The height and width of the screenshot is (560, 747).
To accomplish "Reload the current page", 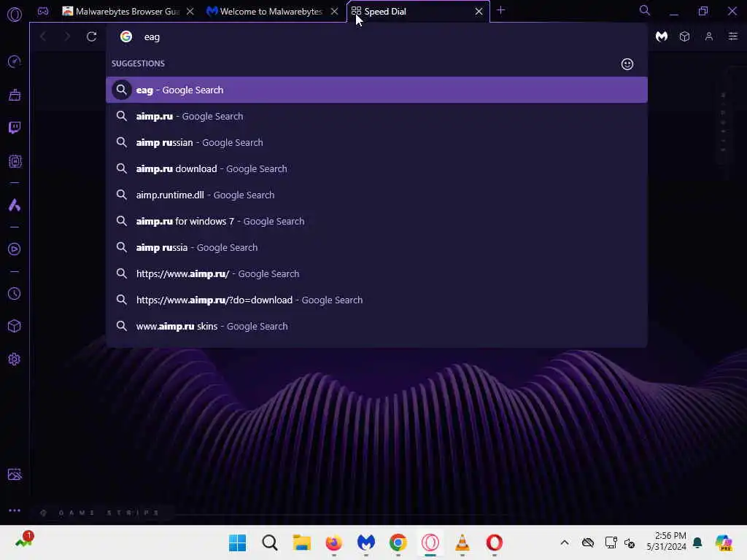I will [91, 36].
